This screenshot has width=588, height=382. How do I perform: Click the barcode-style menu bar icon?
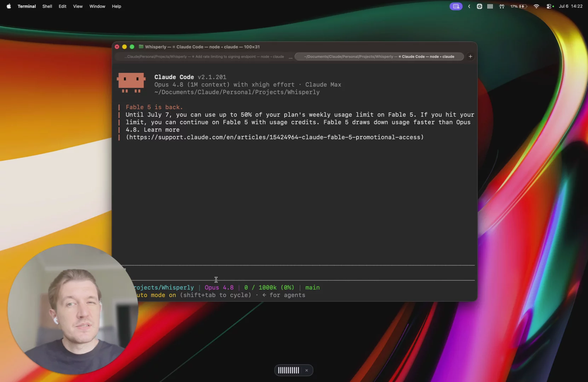pyautogui.click(x=490, y=6)
